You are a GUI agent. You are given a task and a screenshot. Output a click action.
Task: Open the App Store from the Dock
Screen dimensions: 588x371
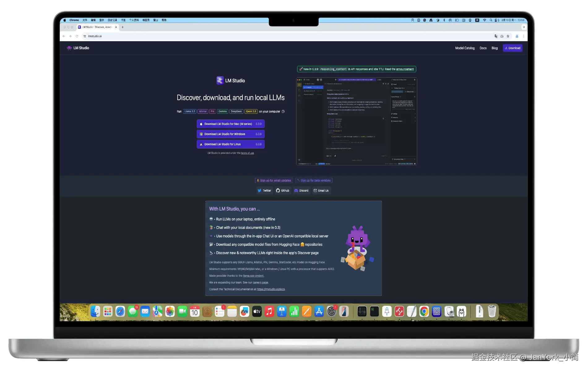pos(319,311)
